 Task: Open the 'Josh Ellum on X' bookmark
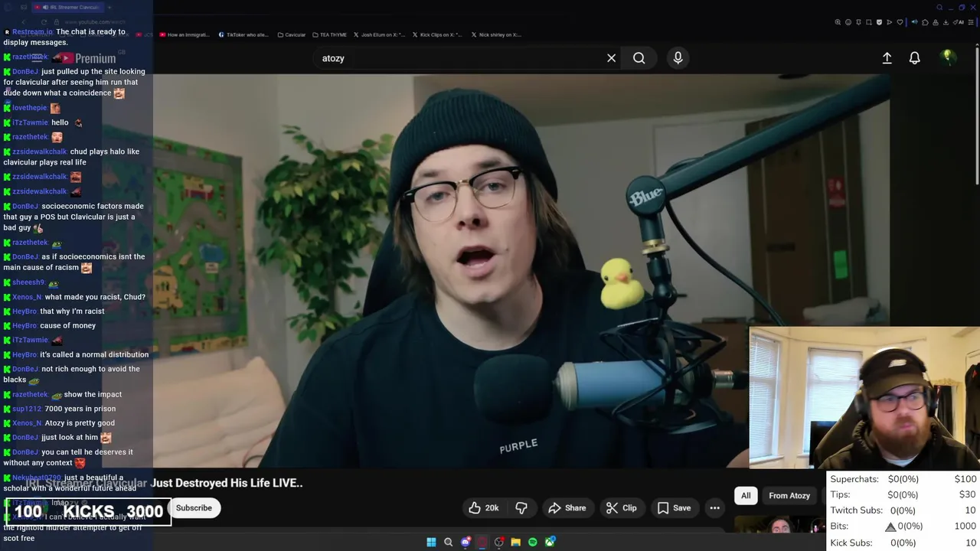pyautogui.click(x=379, y=34)
